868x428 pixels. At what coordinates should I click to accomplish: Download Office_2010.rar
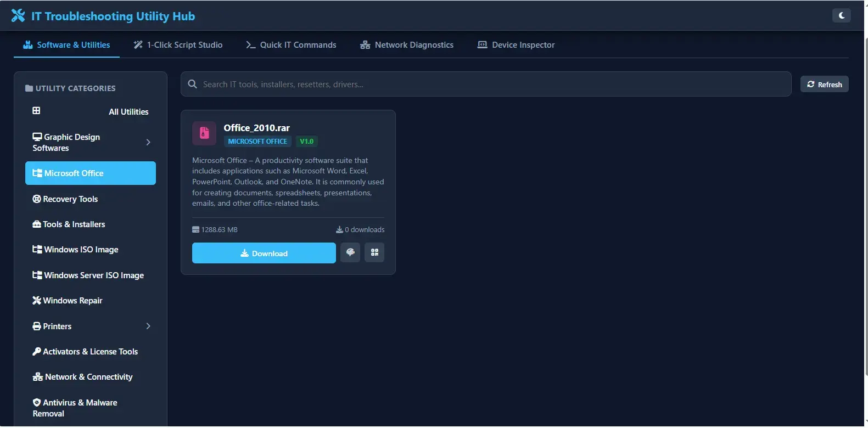(264, 253)
